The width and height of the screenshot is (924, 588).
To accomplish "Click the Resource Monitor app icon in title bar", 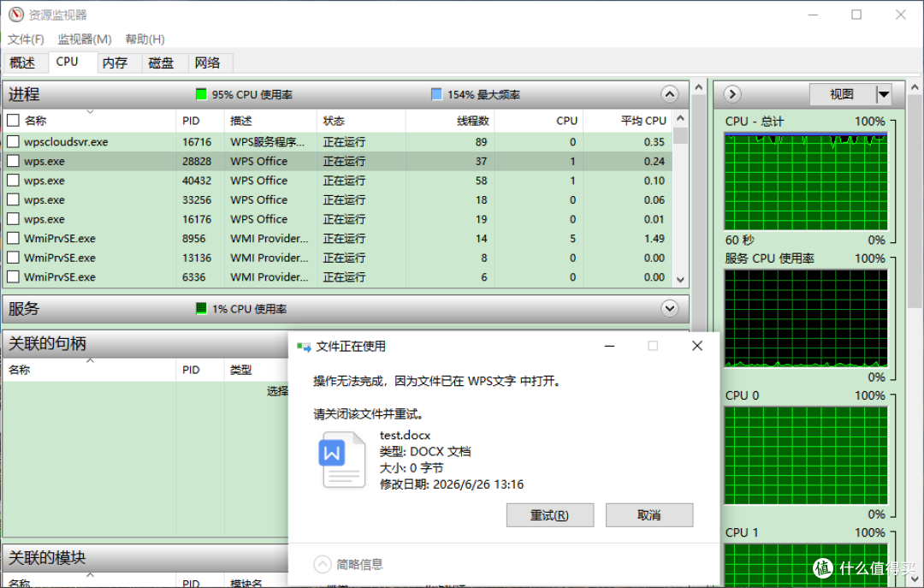I will pyautogui.click(x=16, y=15).
